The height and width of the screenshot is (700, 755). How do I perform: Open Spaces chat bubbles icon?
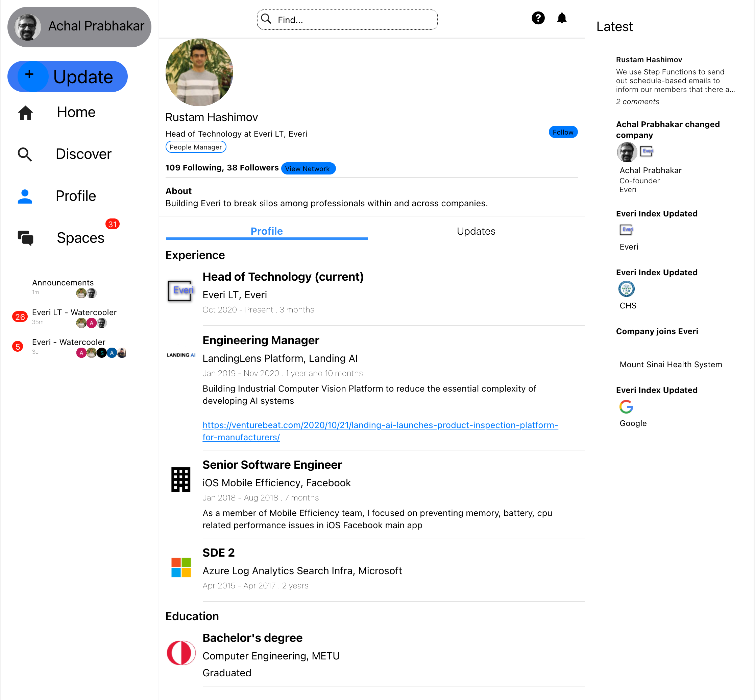(25, 238)
